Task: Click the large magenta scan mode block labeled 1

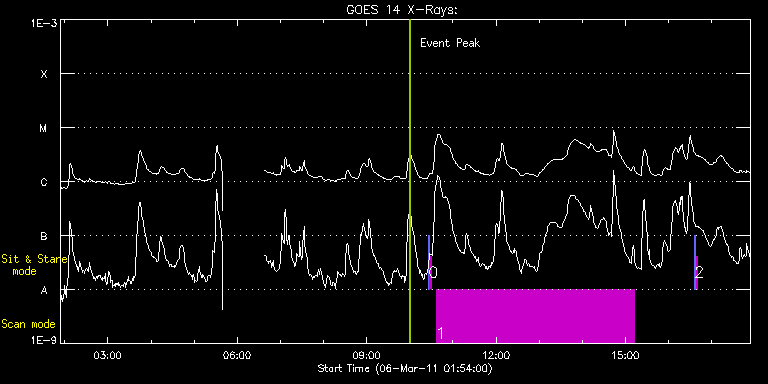Action: (x=535, y=316)
